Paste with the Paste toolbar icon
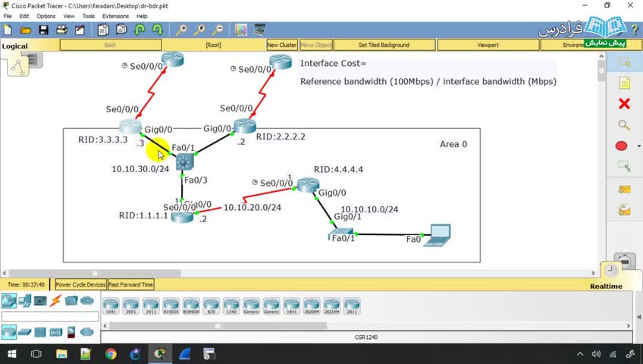Screen dimensions: 643x364 pos(121,30)
